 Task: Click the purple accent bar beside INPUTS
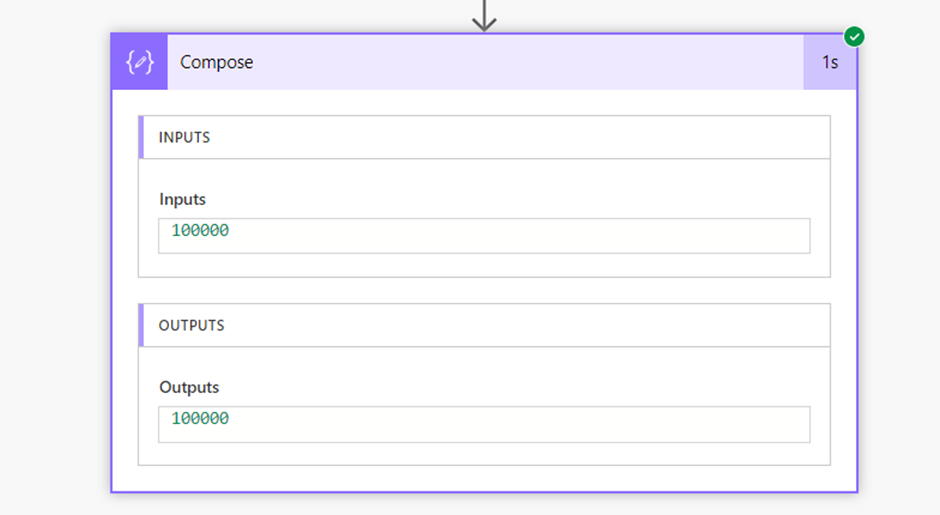(x=141, y=137)
